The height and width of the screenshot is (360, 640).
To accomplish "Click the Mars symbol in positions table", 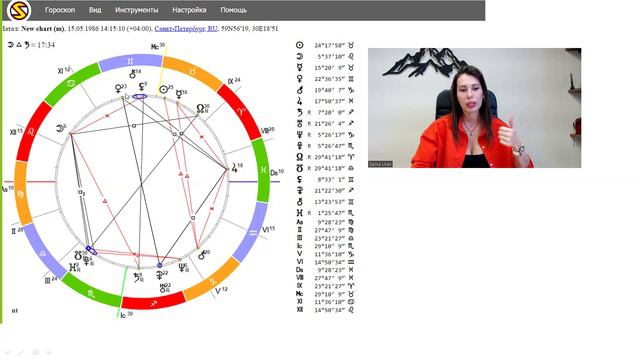I will coord(300,90).
